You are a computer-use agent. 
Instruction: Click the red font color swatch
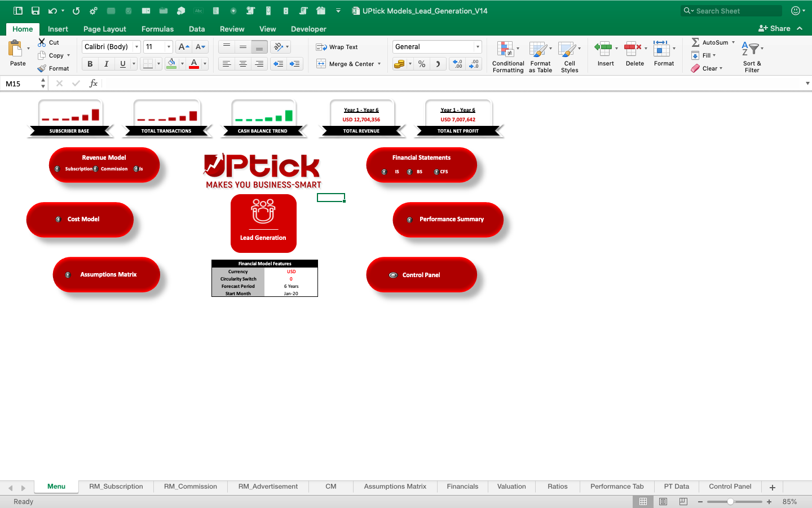tap(194, 64)
